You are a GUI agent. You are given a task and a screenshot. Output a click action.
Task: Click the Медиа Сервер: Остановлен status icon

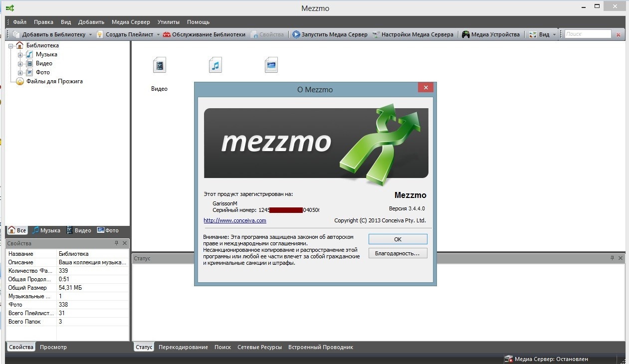[508, 359]
